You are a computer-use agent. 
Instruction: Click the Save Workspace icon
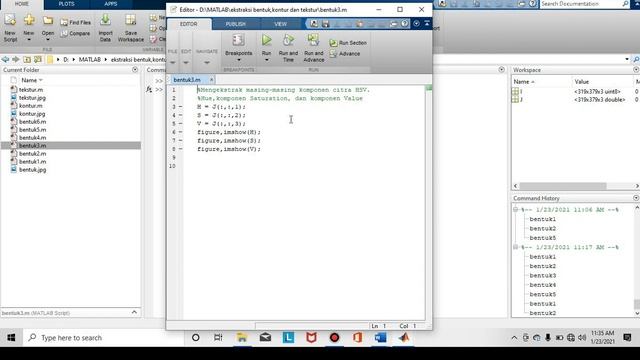click(131, 20)
